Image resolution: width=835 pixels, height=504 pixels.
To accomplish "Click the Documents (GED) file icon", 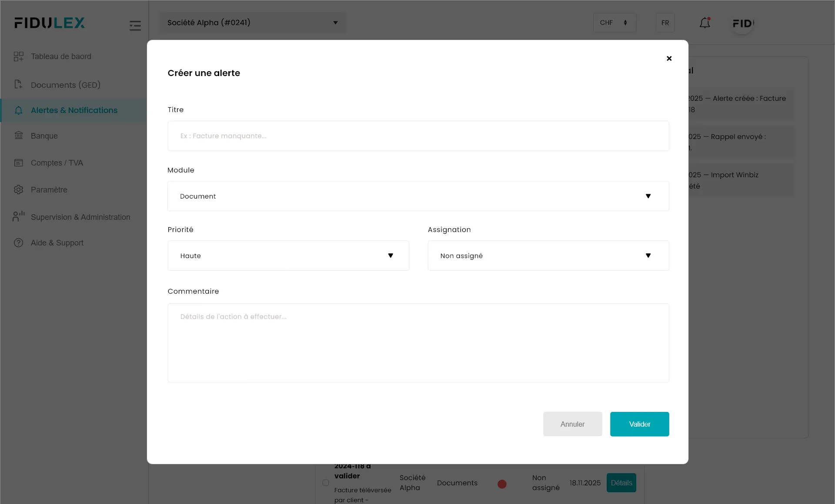I will coord(18,85).
